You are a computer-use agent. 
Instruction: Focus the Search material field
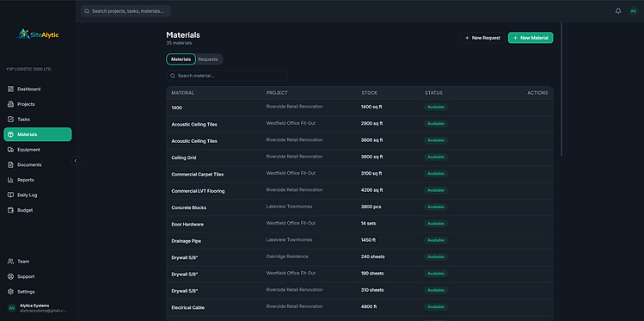[x=227, y=76]
